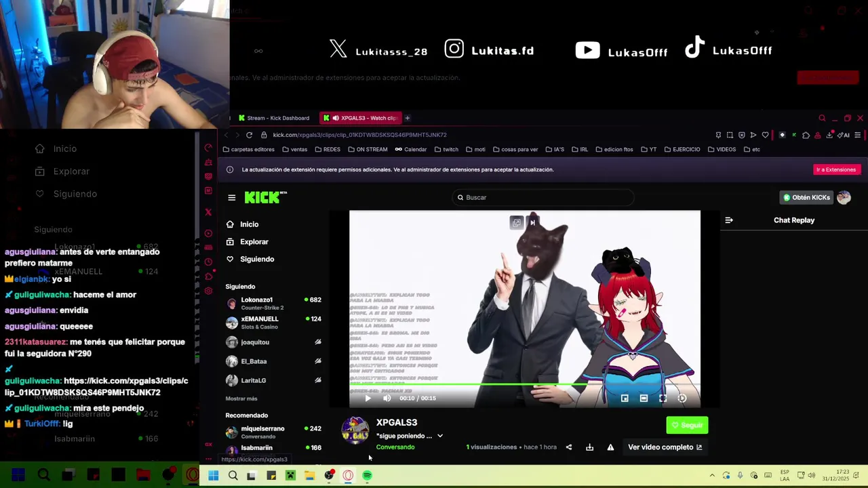Open REDES bookmark folder
Screen dimensions: 868x488
(x=328, y=149)
